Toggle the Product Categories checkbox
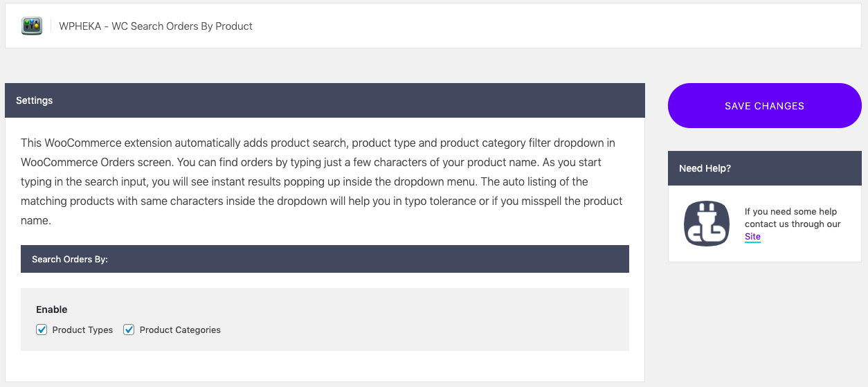This screenshot has width=868, height=387. pos(129,330)
